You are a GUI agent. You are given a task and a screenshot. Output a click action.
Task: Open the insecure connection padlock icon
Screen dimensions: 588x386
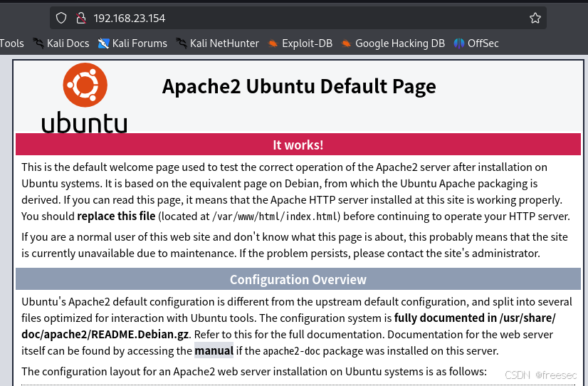[x=80, y=18]
